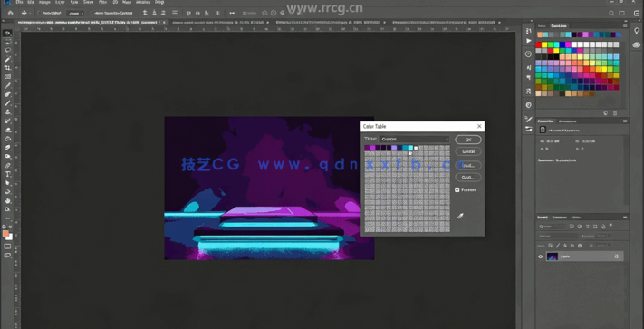The width and height of the screenshot is (644, 329).
Task: Switch to the second document tab
Action: pos(216,22)
